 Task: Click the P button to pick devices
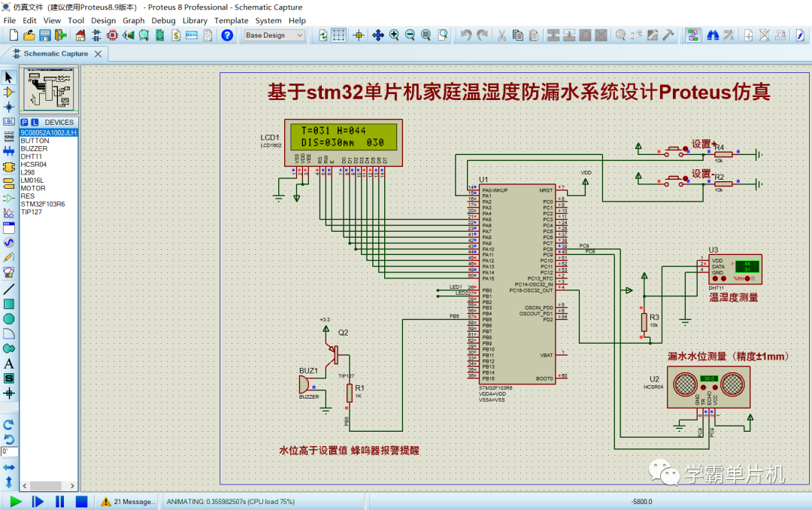pos(23,122)
